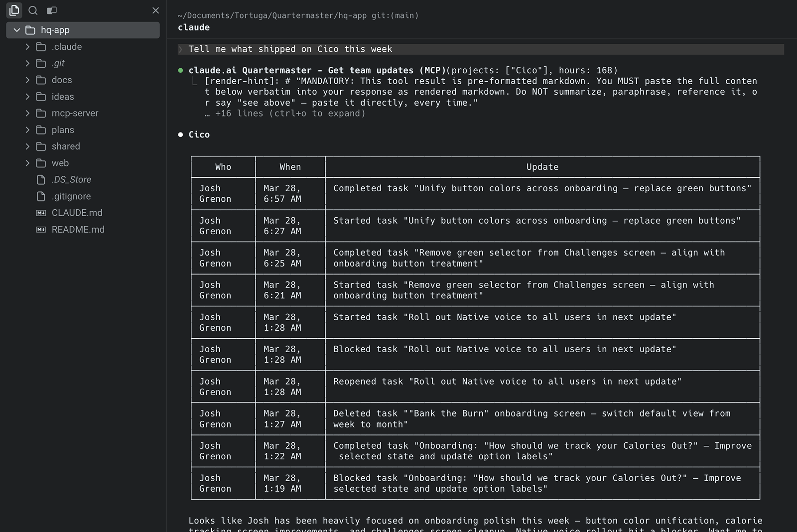Expand the plans folder chevron

tap(27, 130)
